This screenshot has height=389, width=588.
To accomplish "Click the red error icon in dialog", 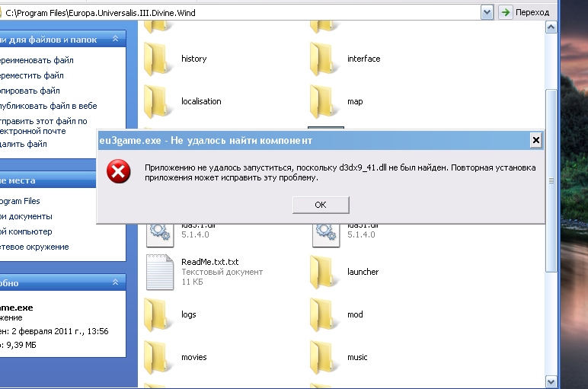I will 119,171.
